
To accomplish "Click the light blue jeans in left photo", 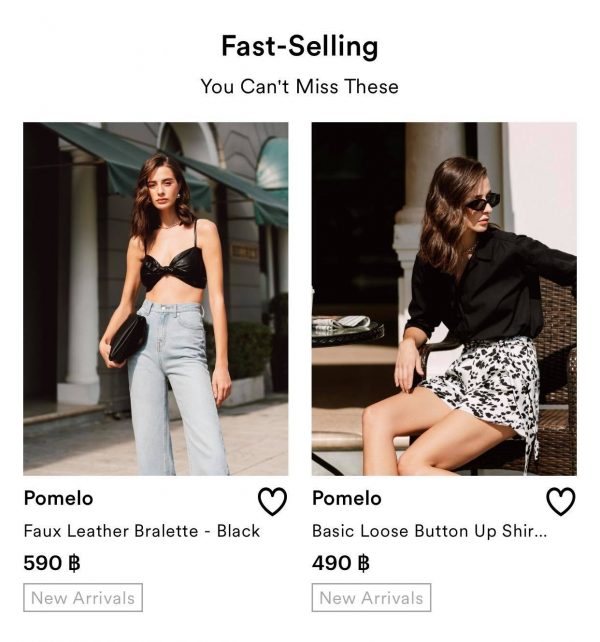I will click(178, 390).
